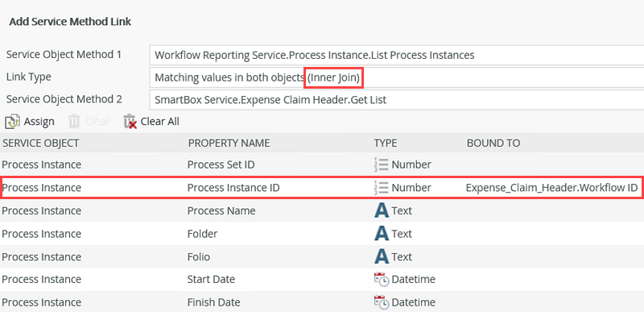This screenshot has height=312, width=644.
Task: Click Process Instance cell in Folder row
Action: click(42, 234)
